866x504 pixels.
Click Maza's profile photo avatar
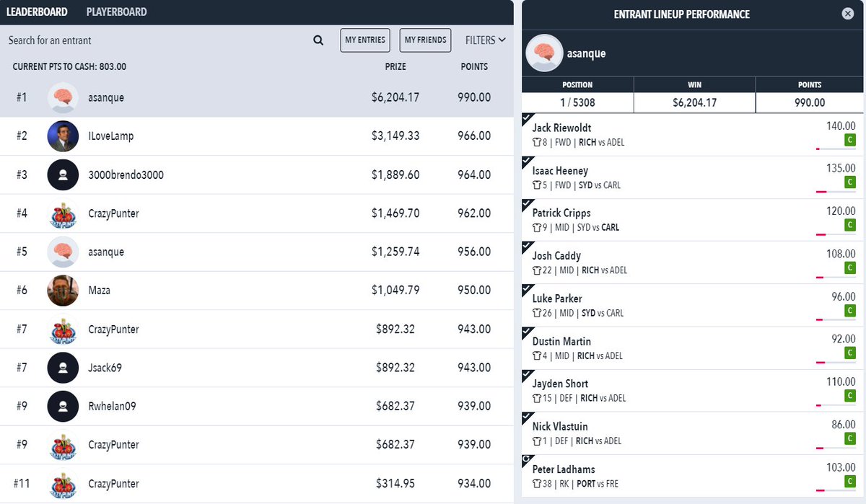(x=63, y=291)
